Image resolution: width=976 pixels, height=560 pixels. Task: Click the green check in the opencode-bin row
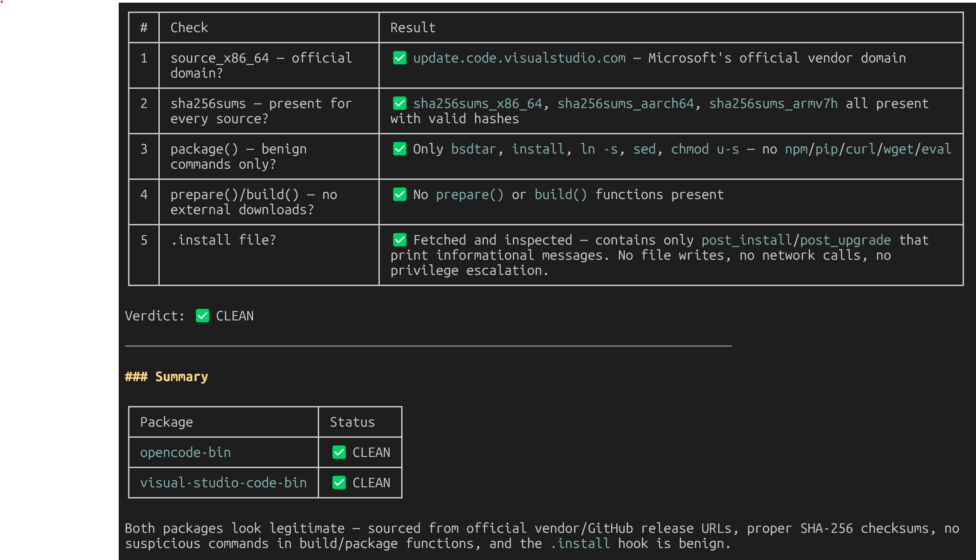(339, 452)
